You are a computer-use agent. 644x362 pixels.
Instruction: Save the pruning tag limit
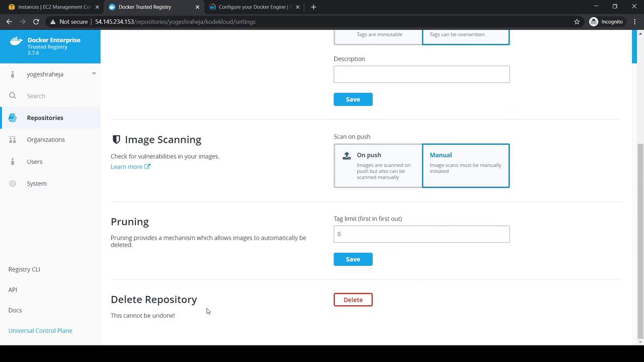pyautogui.click(x=353, y=259)
